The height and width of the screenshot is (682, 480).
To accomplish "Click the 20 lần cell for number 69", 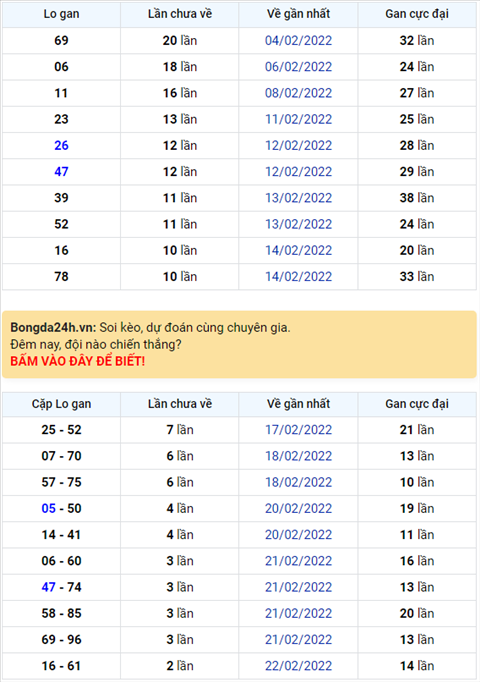I will [x=180, y=40].
